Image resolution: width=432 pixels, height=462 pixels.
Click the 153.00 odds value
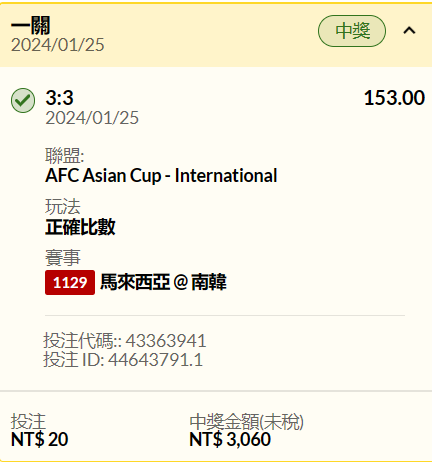(394, 98)
